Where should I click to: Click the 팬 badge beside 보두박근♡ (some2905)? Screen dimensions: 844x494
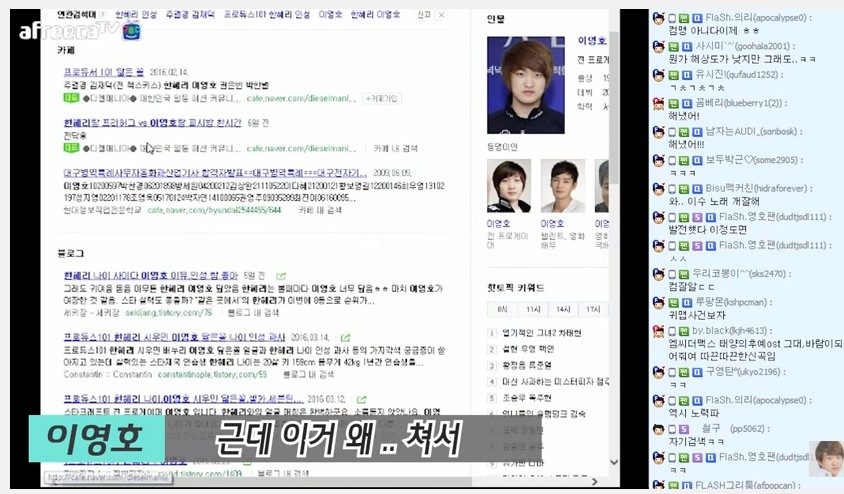pyautogui.click(x=684, y=160)
